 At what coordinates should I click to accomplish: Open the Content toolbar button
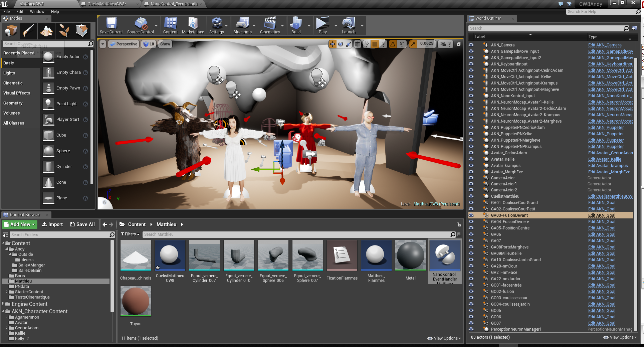[170, 26]
